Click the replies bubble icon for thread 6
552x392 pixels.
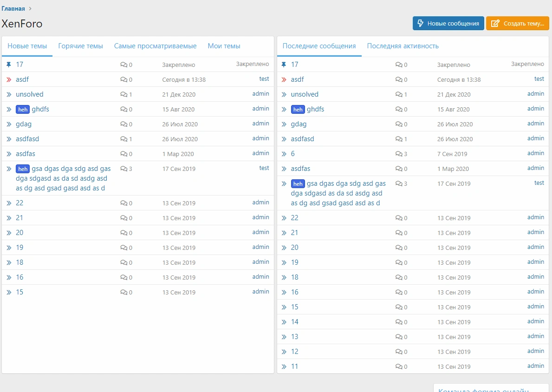point(399,154)
